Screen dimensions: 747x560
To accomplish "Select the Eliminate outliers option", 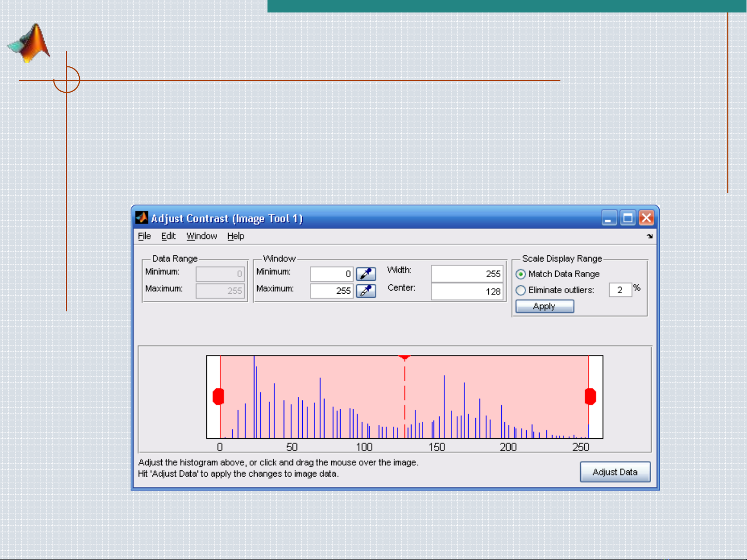I will (521, 290).
